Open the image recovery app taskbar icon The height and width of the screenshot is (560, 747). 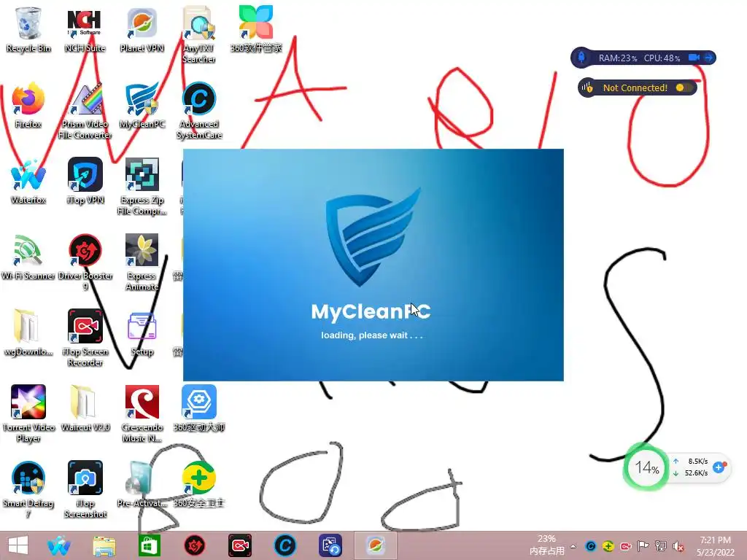click(330, 545)
